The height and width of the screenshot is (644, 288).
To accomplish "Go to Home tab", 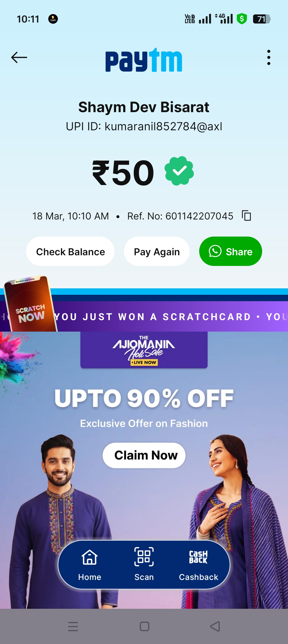I will coord(90,565).
